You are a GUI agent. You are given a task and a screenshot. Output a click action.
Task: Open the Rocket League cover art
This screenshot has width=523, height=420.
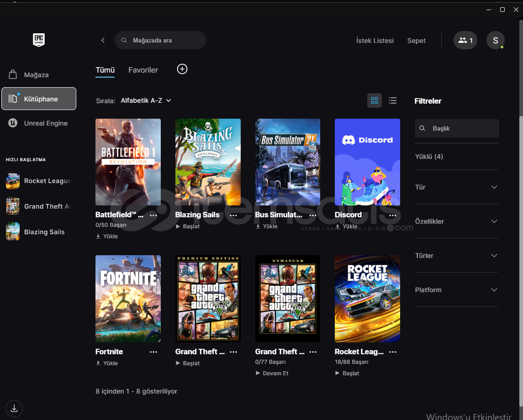(367, 299)
